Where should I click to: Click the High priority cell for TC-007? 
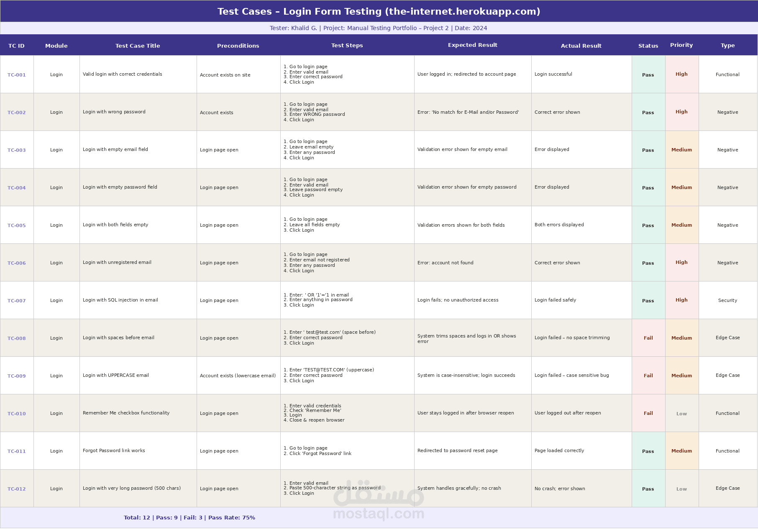tap(682, 300)
